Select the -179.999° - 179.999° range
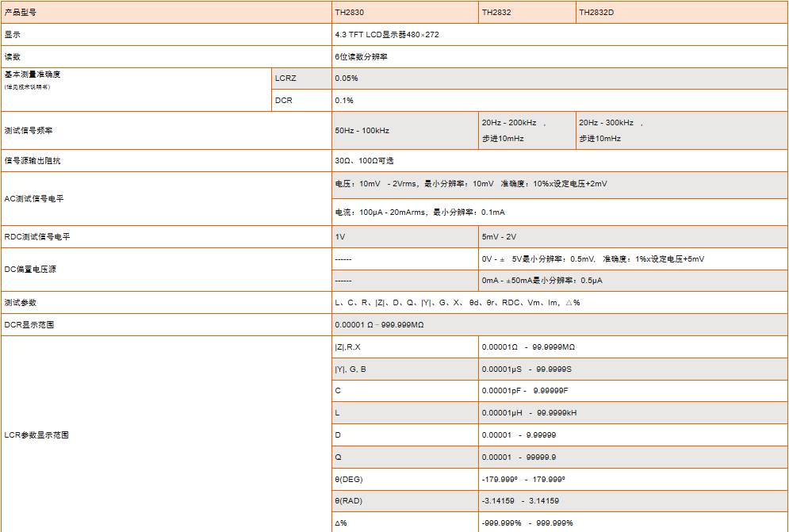The height and width of the screenshot is (532, 789). (x=633, y=479)
